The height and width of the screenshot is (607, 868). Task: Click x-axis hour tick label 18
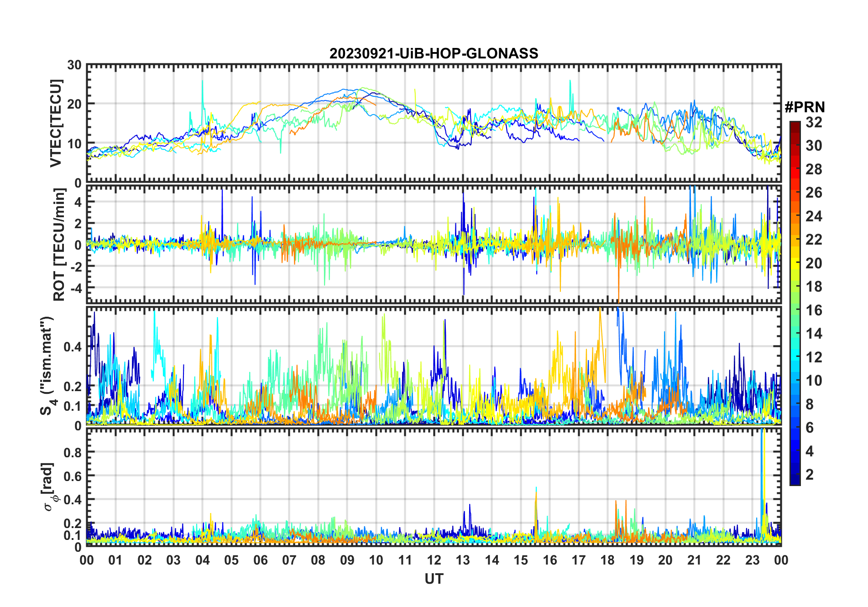(607, 560)
